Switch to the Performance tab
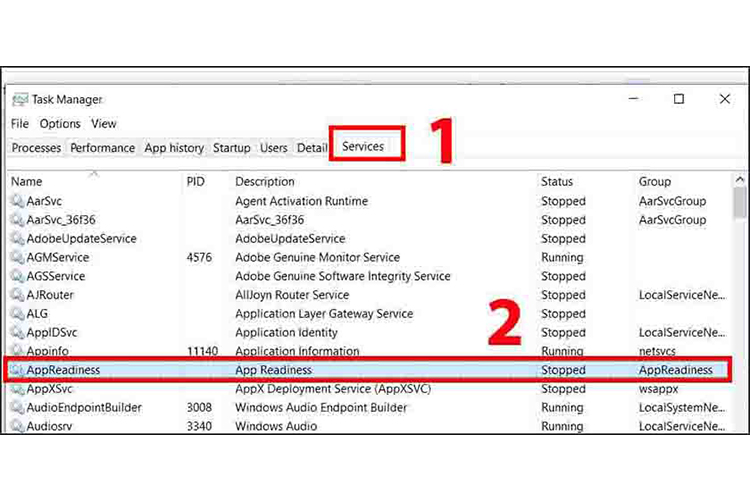This screenshot has height=500, width=750. (102, 148)
